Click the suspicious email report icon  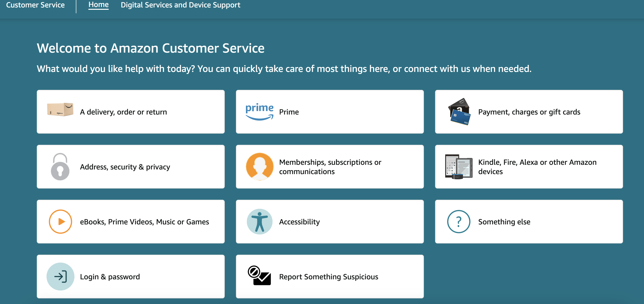259,277
